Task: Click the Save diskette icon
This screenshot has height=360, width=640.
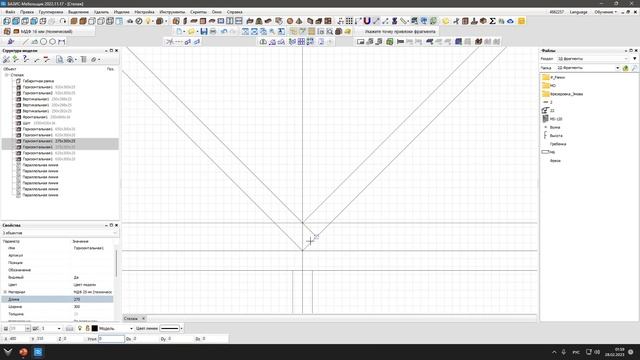Action: point(204,31)
